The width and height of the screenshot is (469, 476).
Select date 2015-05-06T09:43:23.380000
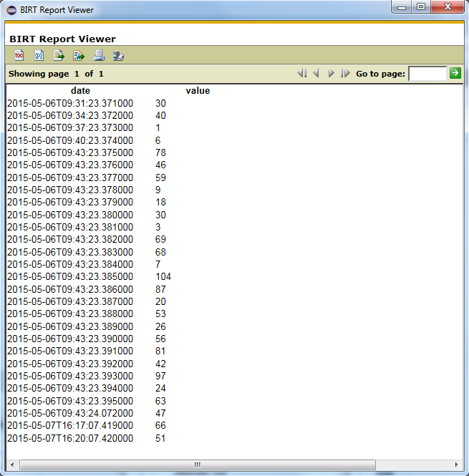point(70,215)
